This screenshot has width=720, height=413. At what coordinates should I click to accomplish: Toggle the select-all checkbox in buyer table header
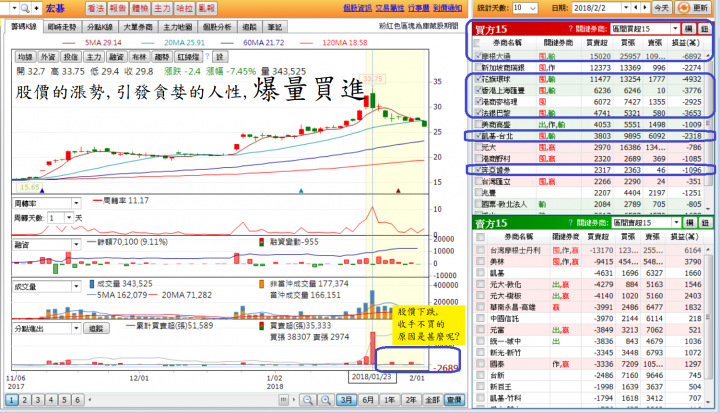[477, 43]
